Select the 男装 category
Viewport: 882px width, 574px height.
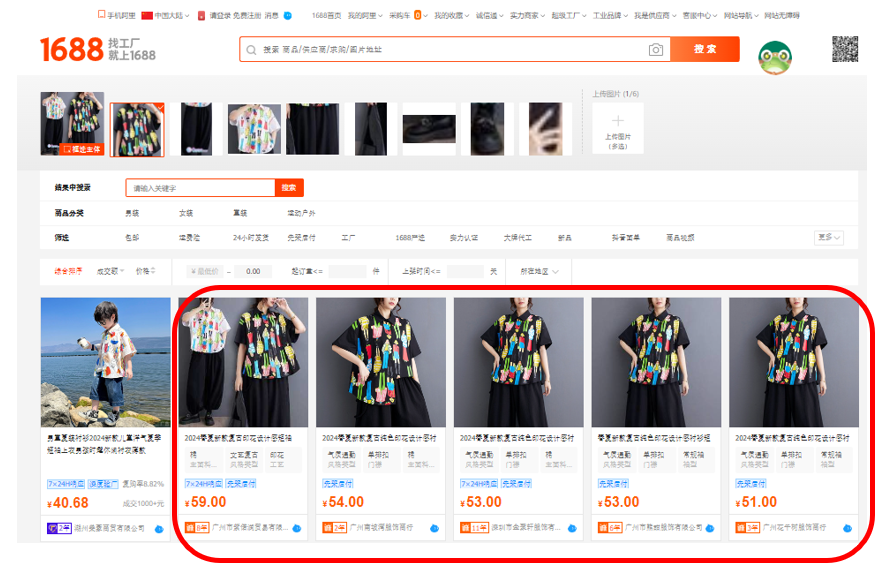click(132, 213)
